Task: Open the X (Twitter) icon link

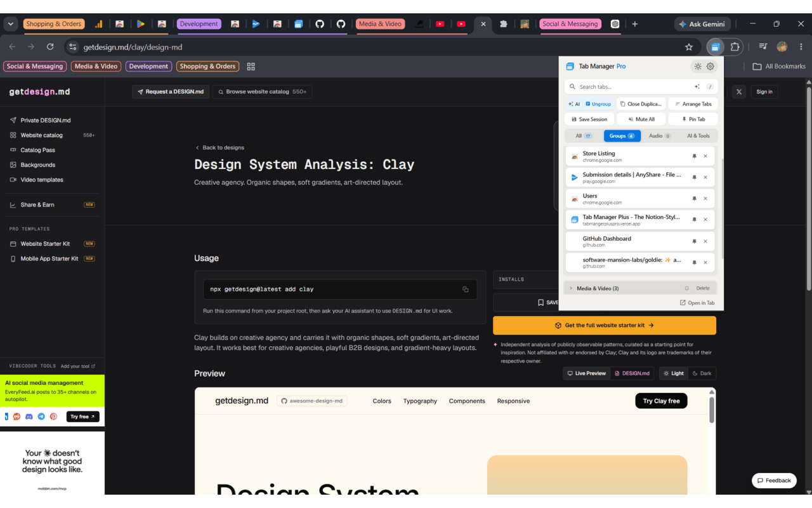Action: 739,91
